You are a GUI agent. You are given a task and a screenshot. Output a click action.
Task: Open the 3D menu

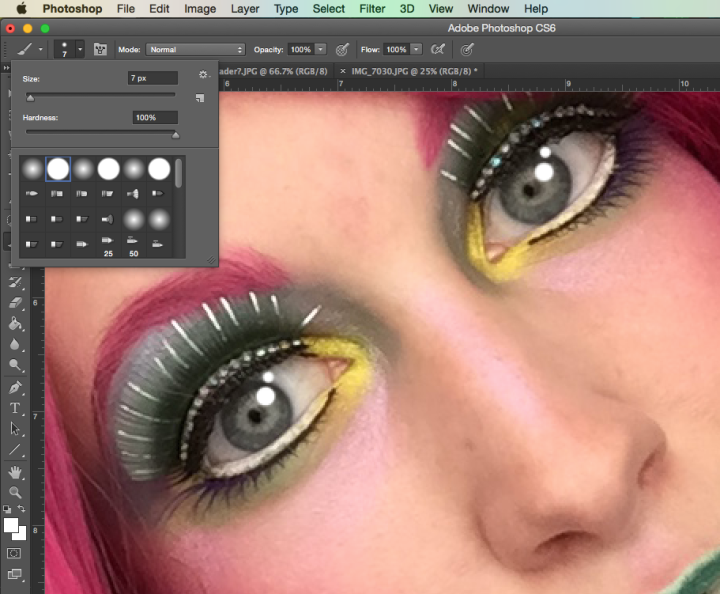pyautogui.click(x=407, y=9)
